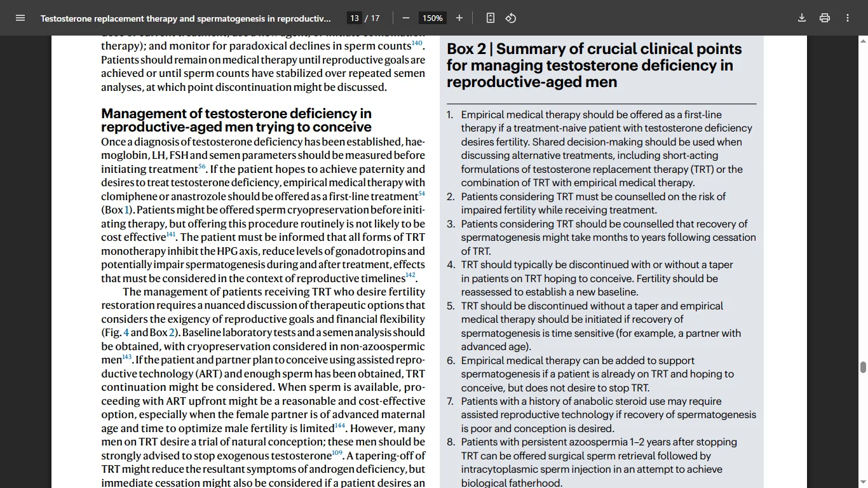Edit the page number field 13
The image size is (868, 488).
click(x=355, y=18)
